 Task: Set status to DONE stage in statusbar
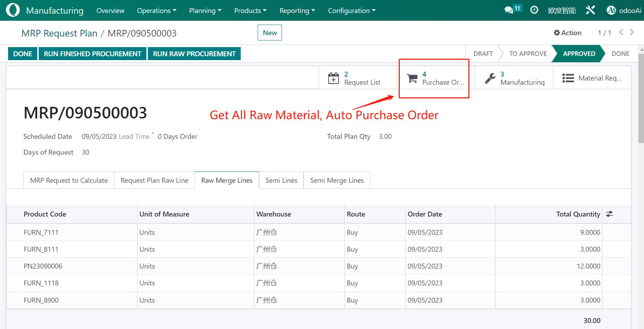point(620,54)
